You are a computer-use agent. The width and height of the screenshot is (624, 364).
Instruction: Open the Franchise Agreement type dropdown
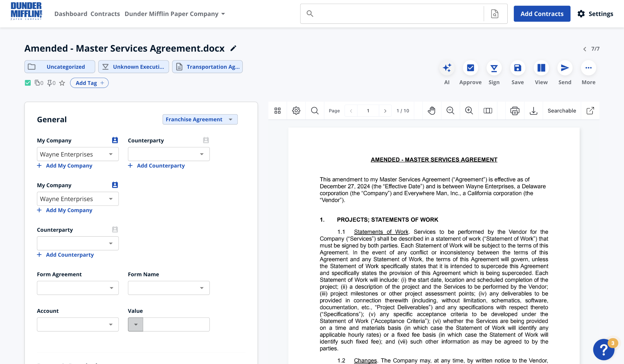point(200,119)
